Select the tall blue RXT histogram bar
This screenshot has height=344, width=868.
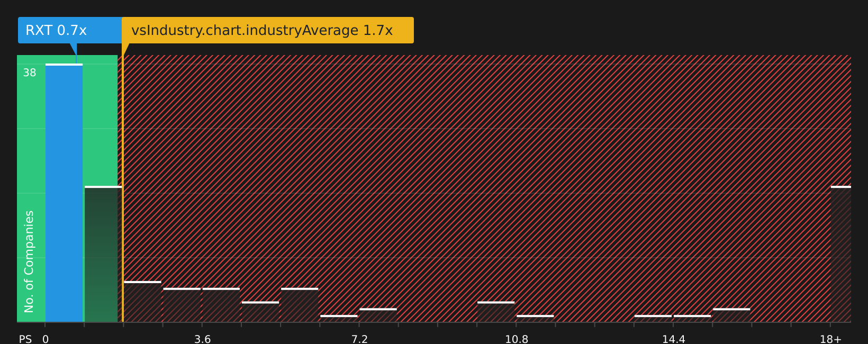[x=64, y=193]
